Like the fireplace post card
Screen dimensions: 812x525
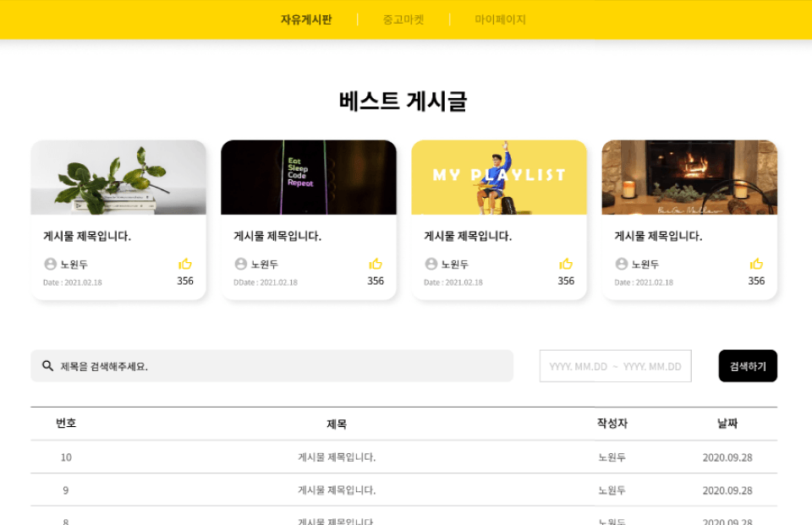click(756, 264)
